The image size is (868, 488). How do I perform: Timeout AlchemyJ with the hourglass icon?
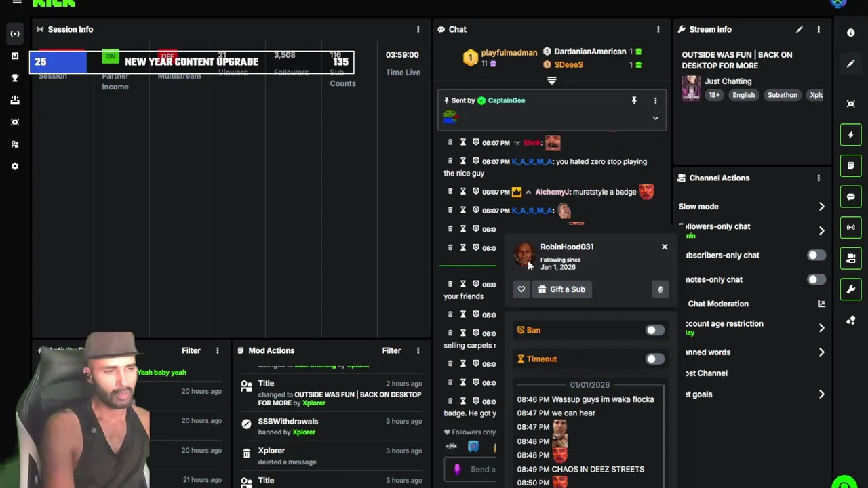point(463,192)
